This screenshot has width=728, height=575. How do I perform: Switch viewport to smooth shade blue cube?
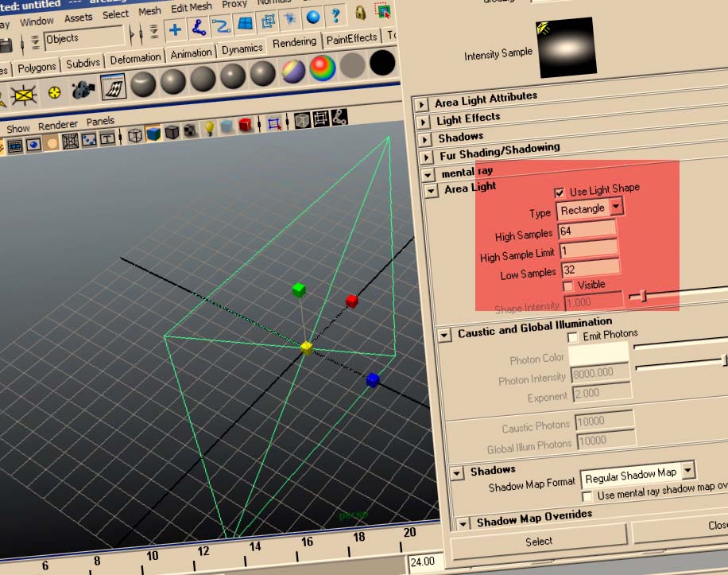pos(153,134)
